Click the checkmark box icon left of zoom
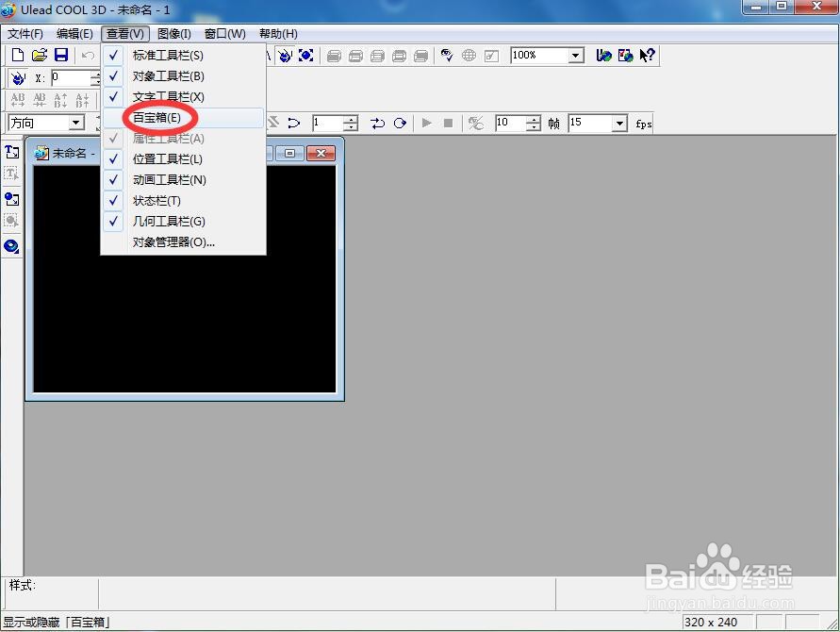 point(491,56)
